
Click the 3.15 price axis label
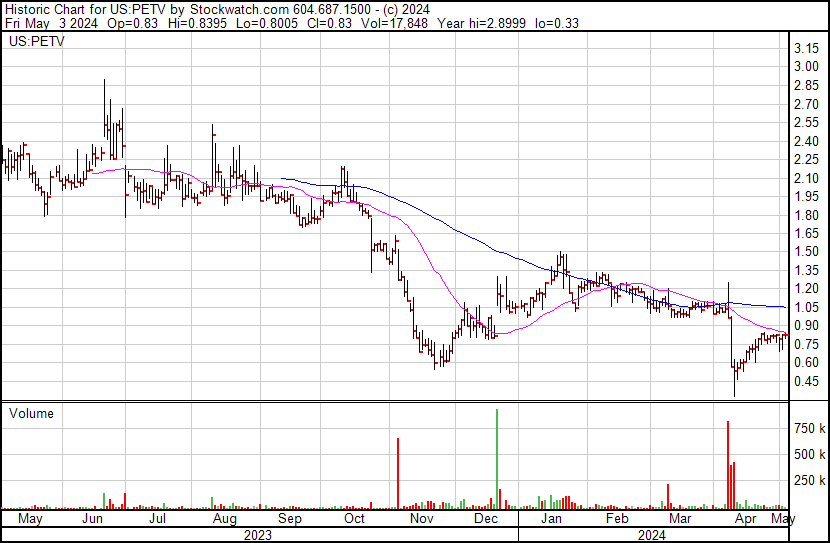coord(807,48)
